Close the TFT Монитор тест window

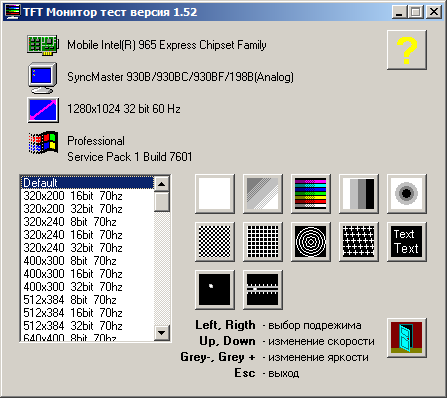pos(434,12)
